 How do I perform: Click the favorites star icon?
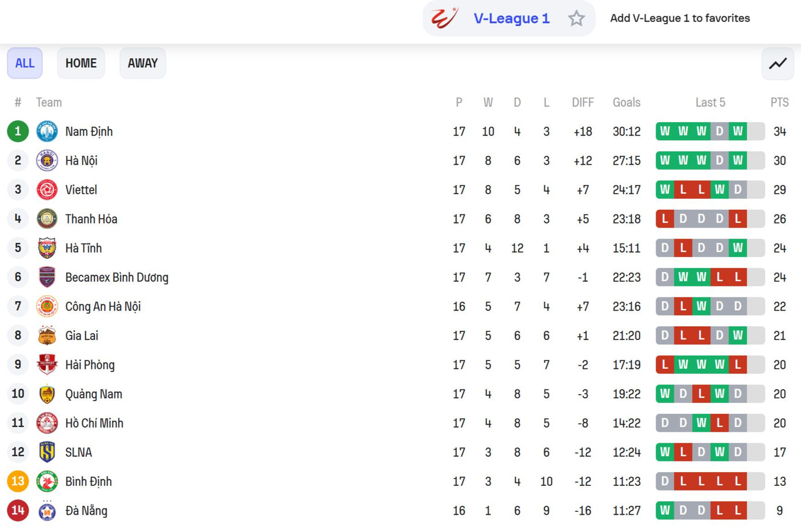pyautogui.click(x=576, y=18)
